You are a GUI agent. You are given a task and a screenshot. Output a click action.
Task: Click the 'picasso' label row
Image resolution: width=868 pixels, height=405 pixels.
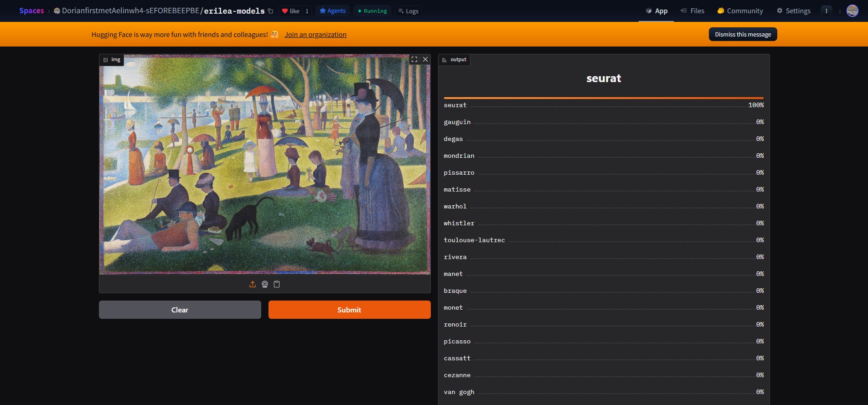[x=604, y=342]
